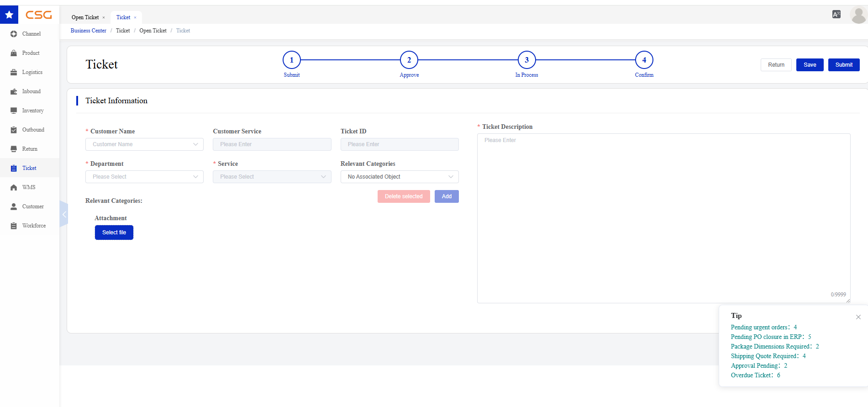Click the Customer sidebar icon
This screenshot has height=407, width=868.
tap(14, 206)
